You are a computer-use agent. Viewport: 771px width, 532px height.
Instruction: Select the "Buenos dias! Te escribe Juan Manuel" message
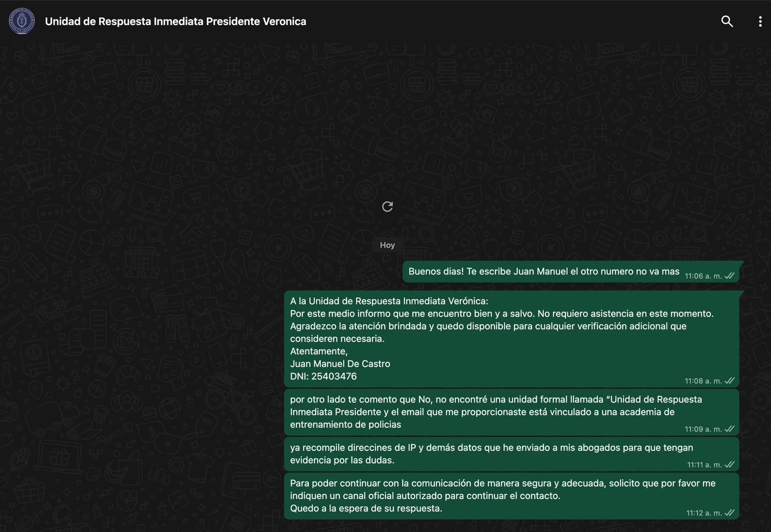(x=543, y=272)
